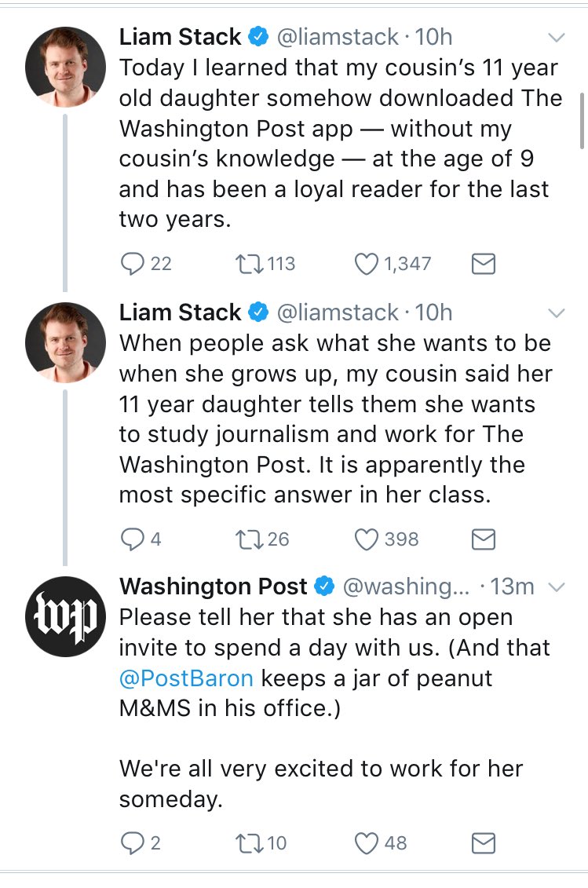Open the @liamstack handle on first tweet
Image resolution: width=588 pixels, height=888 pixels.
338,38
